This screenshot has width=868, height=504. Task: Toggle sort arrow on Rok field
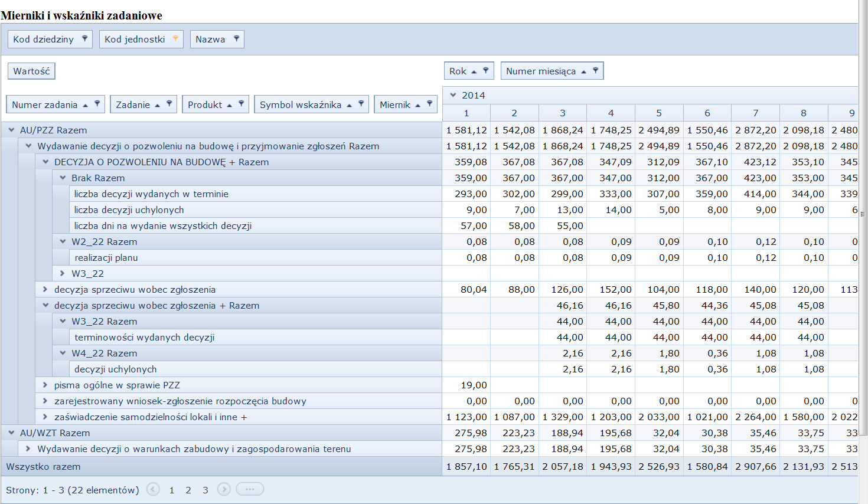click(474, 71)
